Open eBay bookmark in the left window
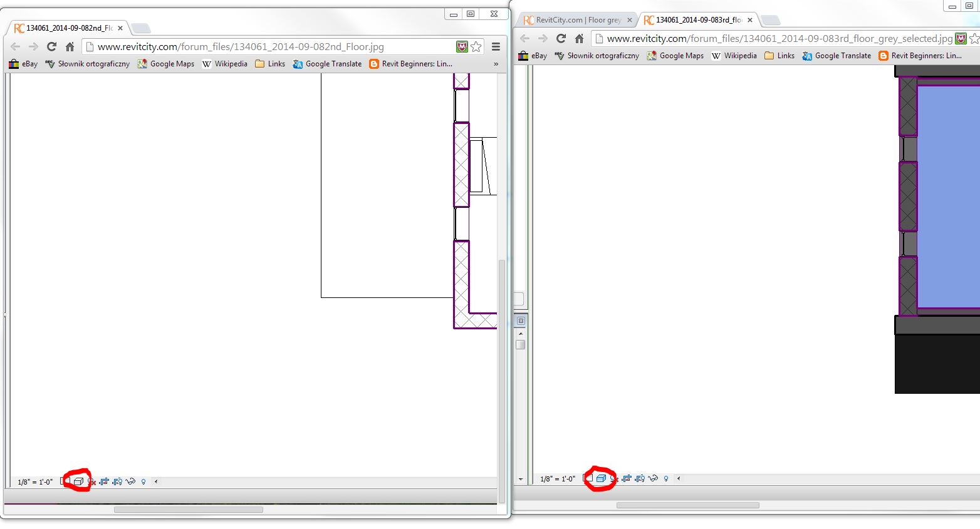The height and width of the screenshot is (529, 980). pos(23,64)
